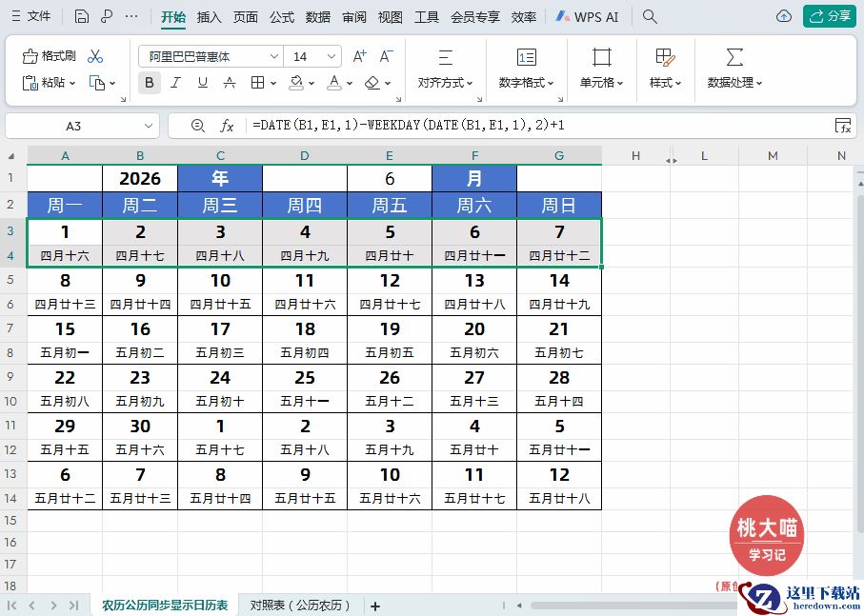Screen dimensions: 864x616
Task: Open font group dialog launcher arrow
Action: [398, 99]
